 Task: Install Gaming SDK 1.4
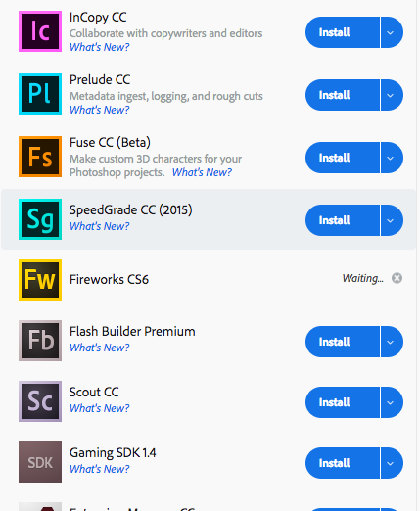click(343, 463)
